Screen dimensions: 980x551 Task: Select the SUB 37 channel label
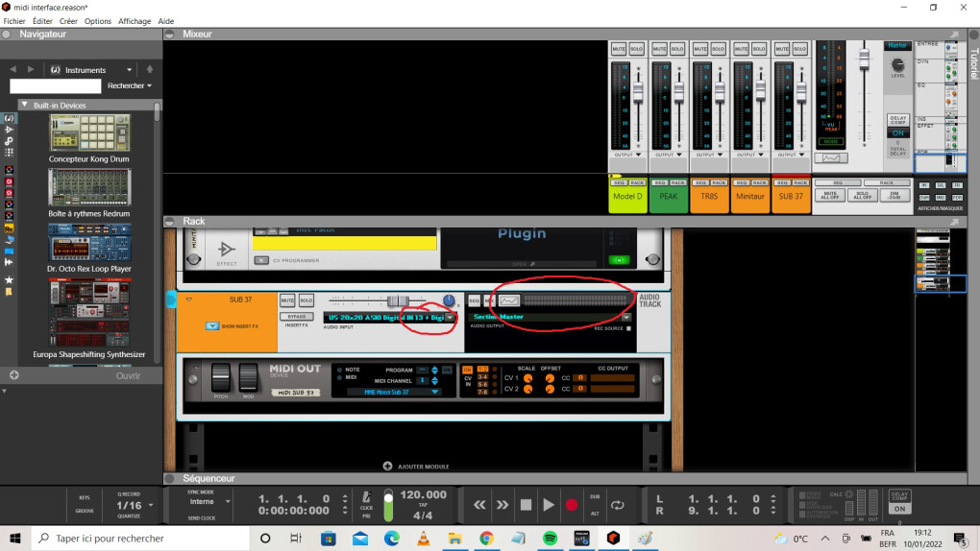pos(791,196)
